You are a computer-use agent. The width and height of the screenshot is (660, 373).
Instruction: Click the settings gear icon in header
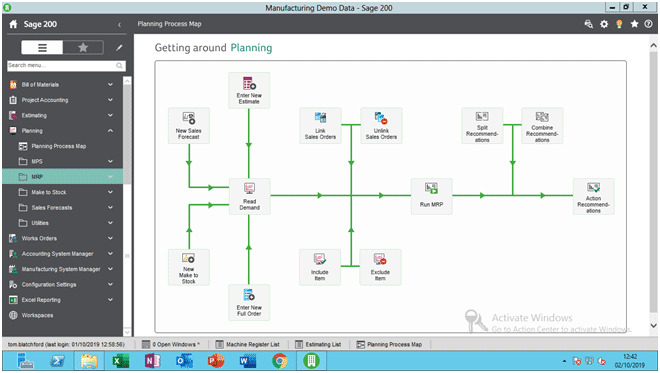[x=604, y=24]
